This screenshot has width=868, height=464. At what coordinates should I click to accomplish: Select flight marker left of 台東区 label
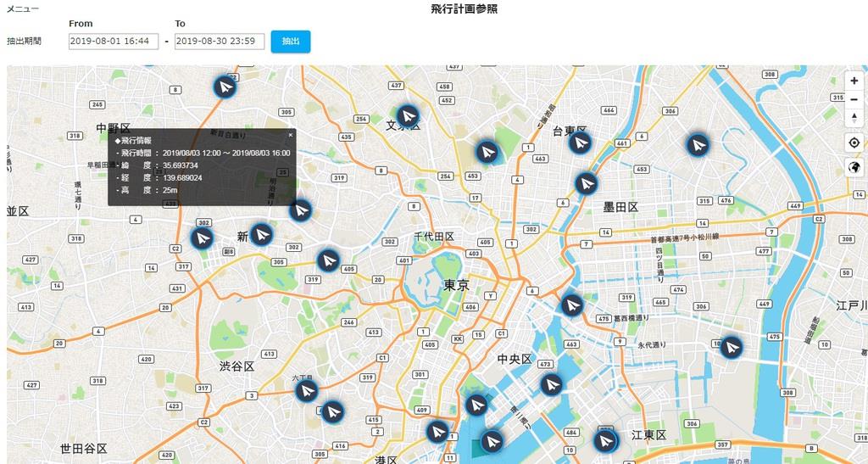486,152
